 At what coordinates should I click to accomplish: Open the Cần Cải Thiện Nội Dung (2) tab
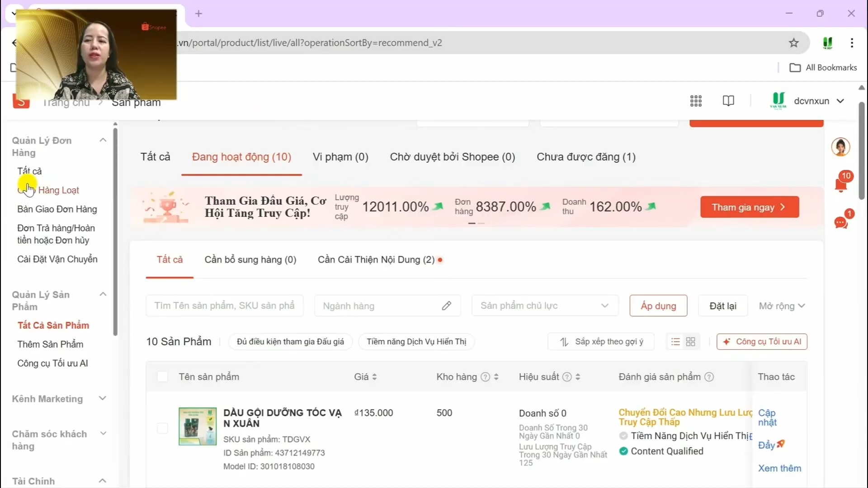[x=376, y=260]
